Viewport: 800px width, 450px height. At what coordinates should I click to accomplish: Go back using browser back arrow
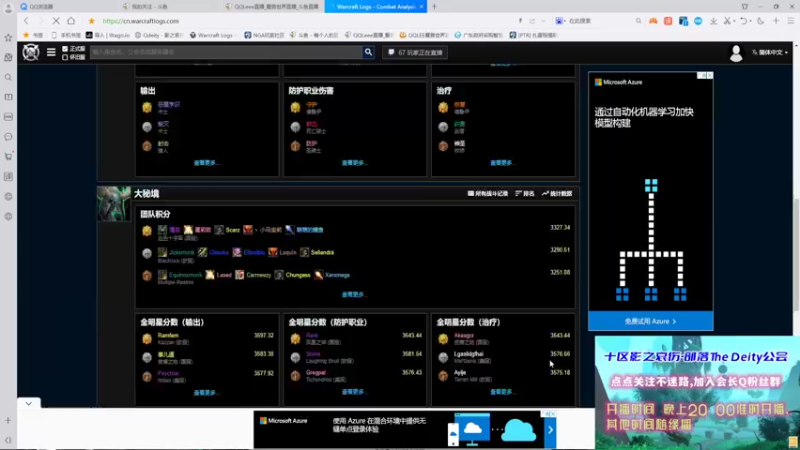[x=26, y=21]
